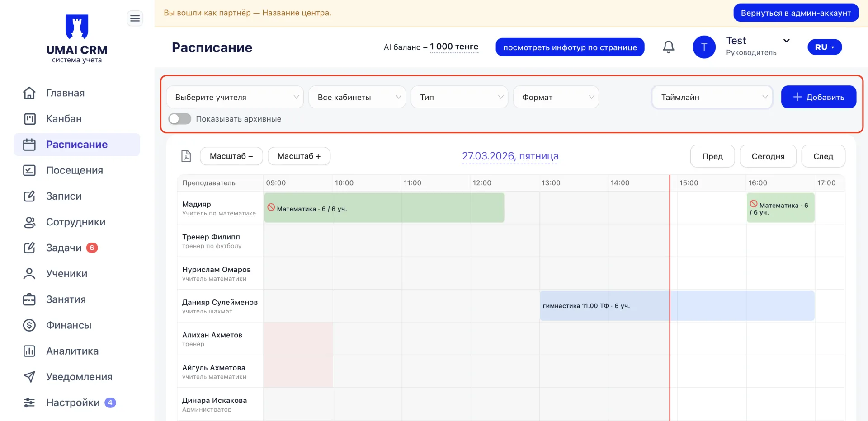Click teacher row Динара Искакова
This screenshot has width=868, height=421.
click(220, 404)
